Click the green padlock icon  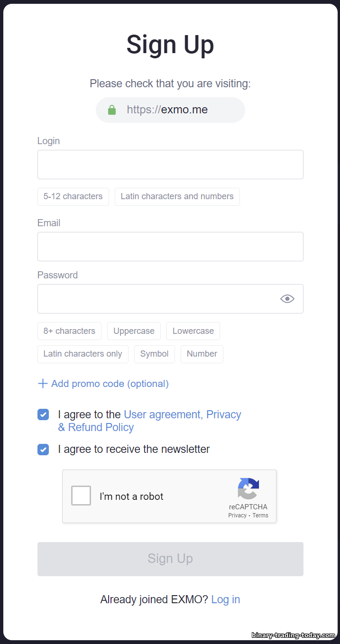[x=112, y=110]
